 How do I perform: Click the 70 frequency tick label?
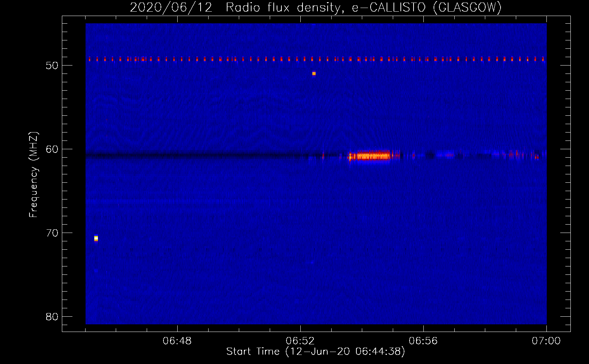click(x=52, y=233)
